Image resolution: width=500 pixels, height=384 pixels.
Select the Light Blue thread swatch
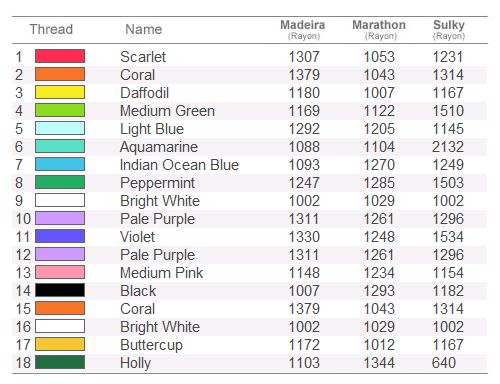point(60,128)
